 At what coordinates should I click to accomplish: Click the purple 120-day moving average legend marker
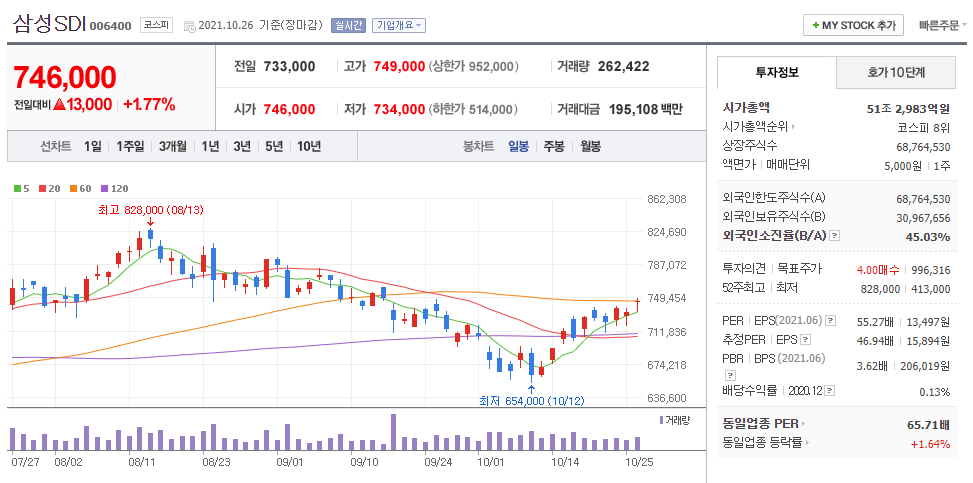104,188
